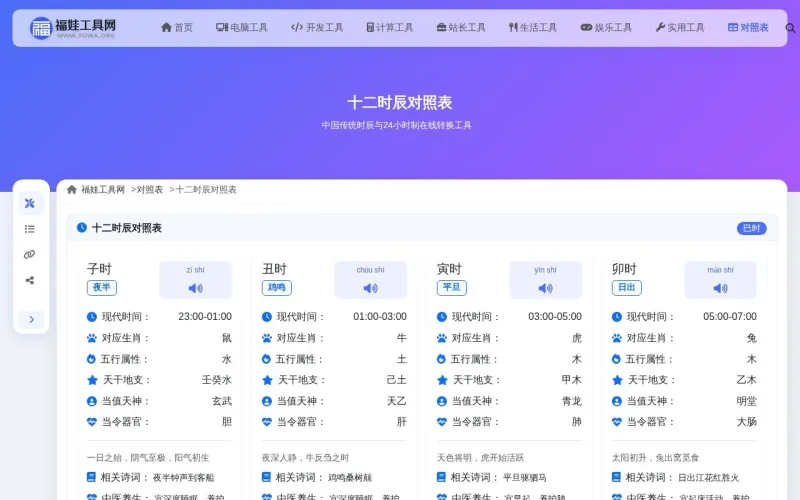Image resolution: width=800 pixels, height=500 pixels.
Task: Click the 巳时 current hour badge
Action: click(x=752, y=228)
